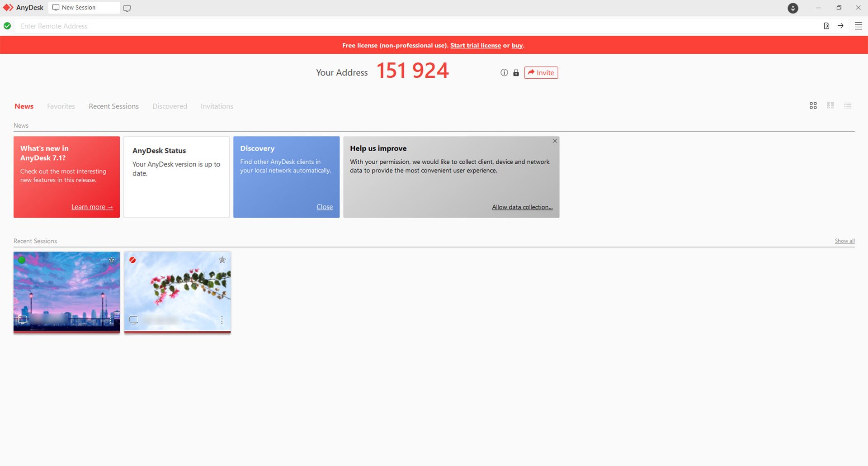Click the Start trial license link
Image resolution: width=868 pixels, height=466 pixels.
[x=476, y=45]
